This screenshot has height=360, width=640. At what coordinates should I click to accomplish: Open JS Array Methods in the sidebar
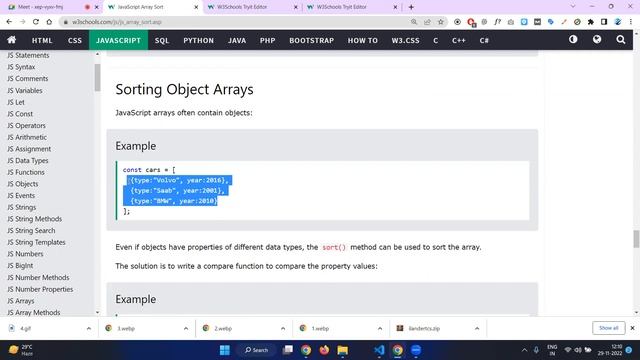click(33, 313)
